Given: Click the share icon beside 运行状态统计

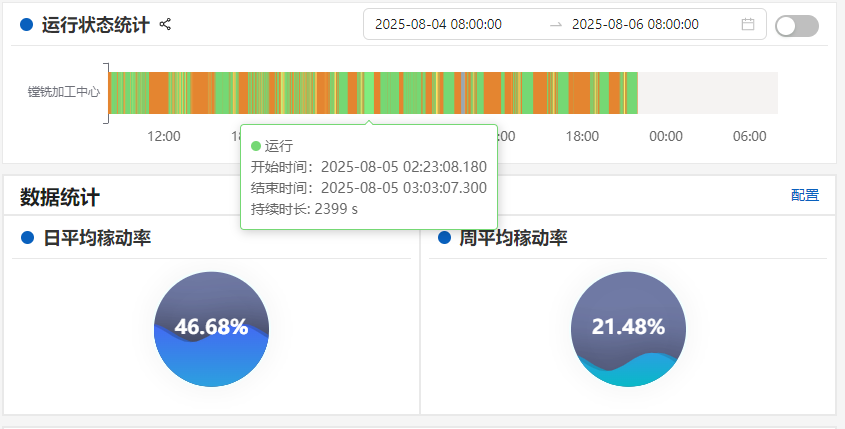Looking at the screenshot, I should (x=165, y=24).
